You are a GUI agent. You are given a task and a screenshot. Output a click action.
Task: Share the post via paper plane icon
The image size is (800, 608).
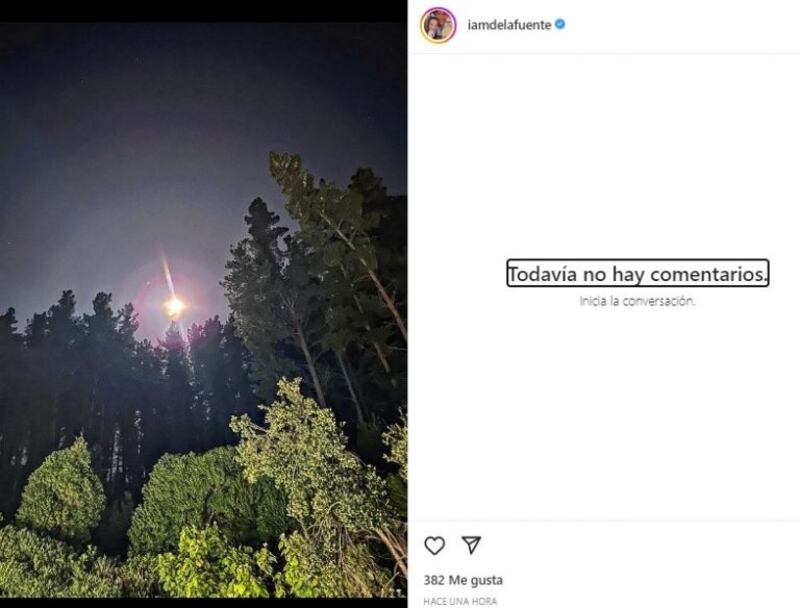coord(471,545)
